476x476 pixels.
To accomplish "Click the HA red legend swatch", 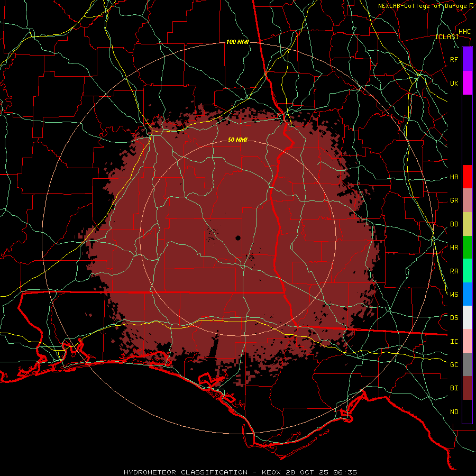I will [x=467, y=177].
